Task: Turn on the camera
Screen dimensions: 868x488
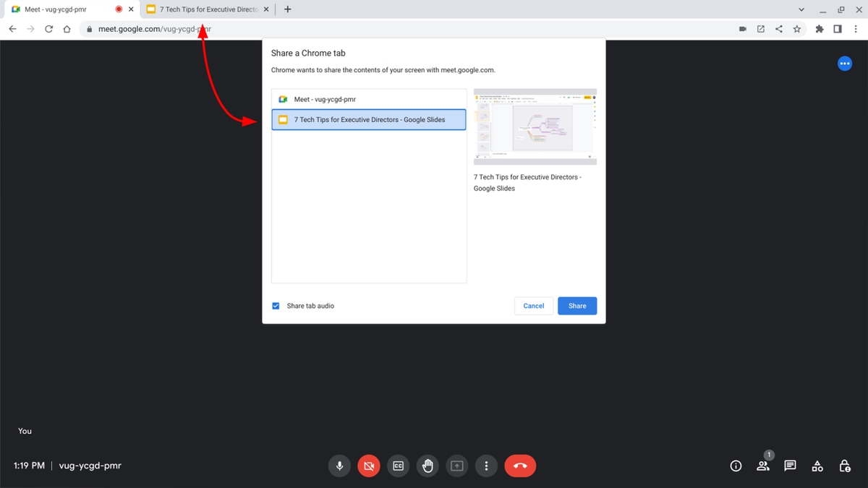Action: (x=369, y=466)
